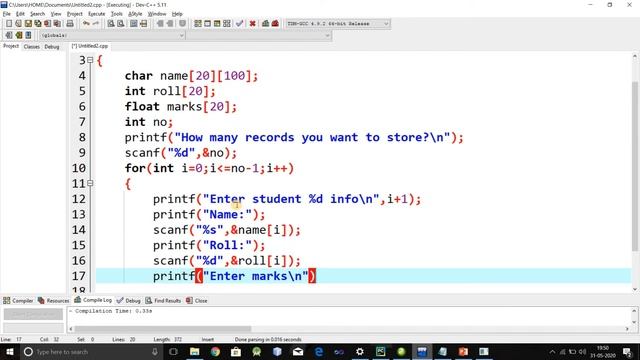Click the 'Done parsing' status bar message
This screenshot has height=360, width=640.
click(x=268, y=340)
